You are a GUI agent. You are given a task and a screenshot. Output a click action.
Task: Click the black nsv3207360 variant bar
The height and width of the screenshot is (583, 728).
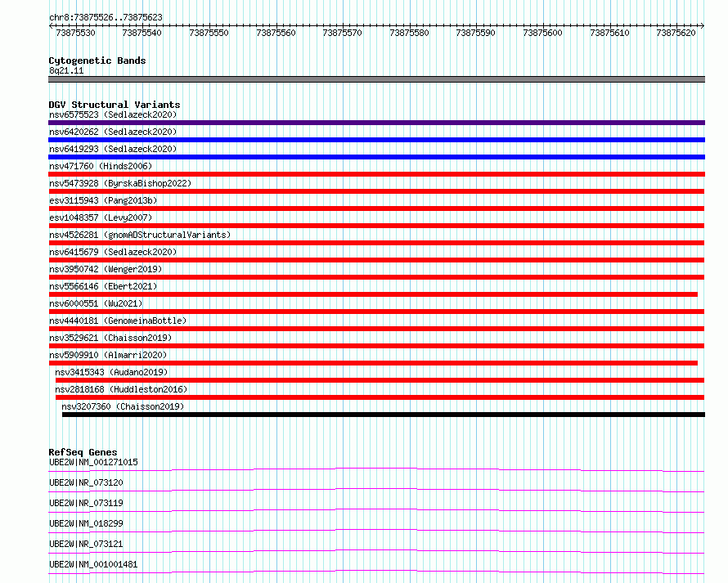(x=384, y=415)
